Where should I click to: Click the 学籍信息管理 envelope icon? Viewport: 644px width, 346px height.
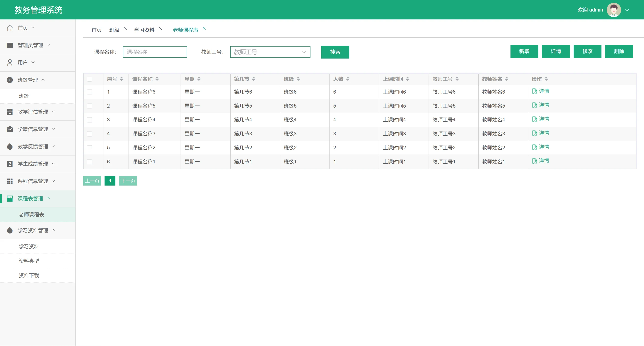[10, 129]
